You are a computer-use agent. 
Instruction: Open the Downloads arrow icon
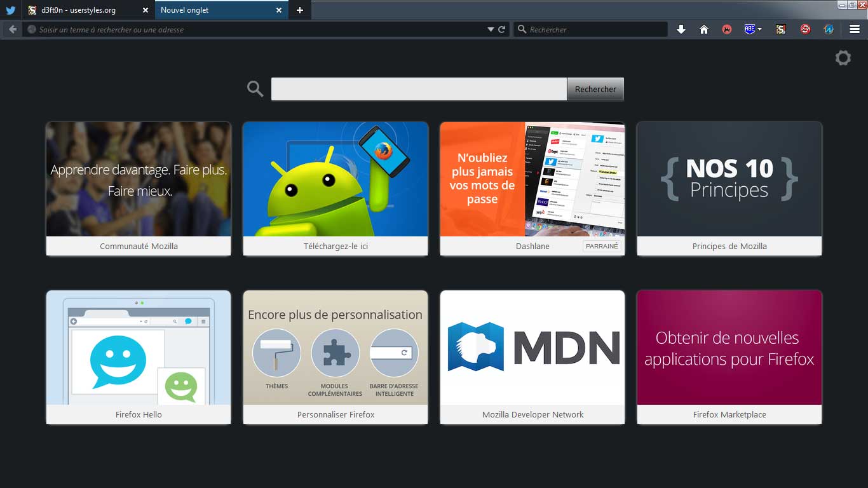(681, 29)
